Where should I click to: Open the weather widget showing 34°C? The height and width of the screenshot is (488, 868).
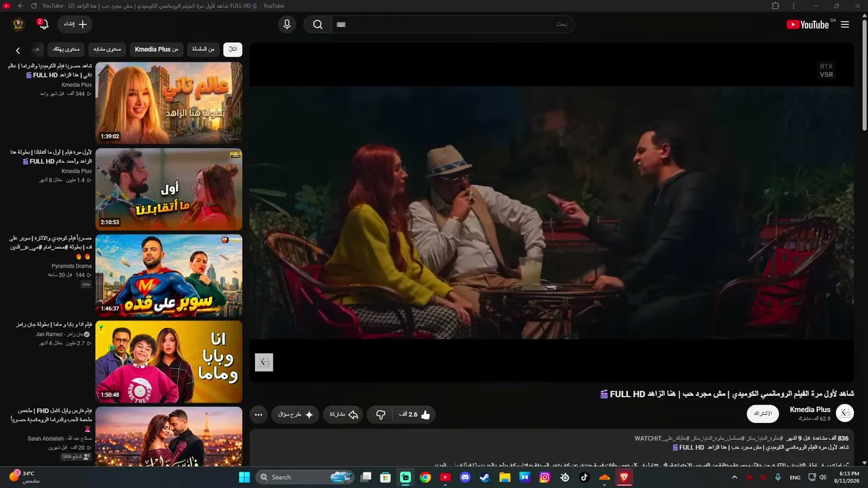tap(24, 476)
